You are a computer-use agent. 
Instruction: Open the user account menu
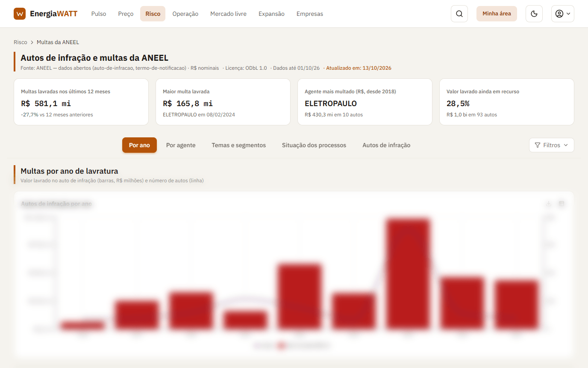[x=563, y=14]
